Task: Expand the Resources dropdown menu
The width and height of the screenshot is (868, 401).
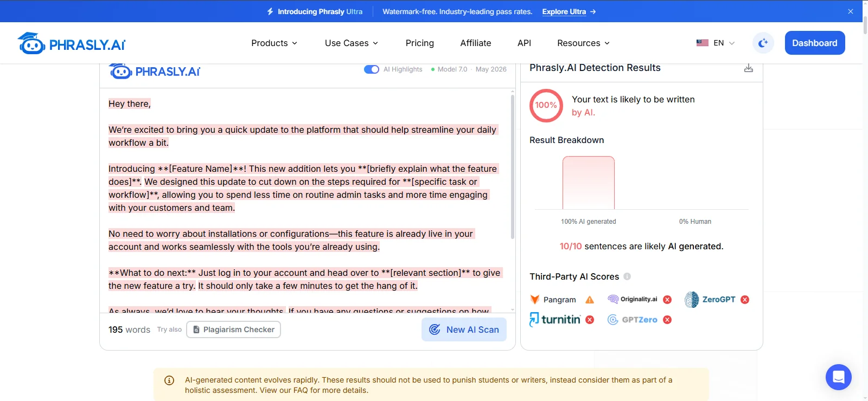Action: pos(583,43)
